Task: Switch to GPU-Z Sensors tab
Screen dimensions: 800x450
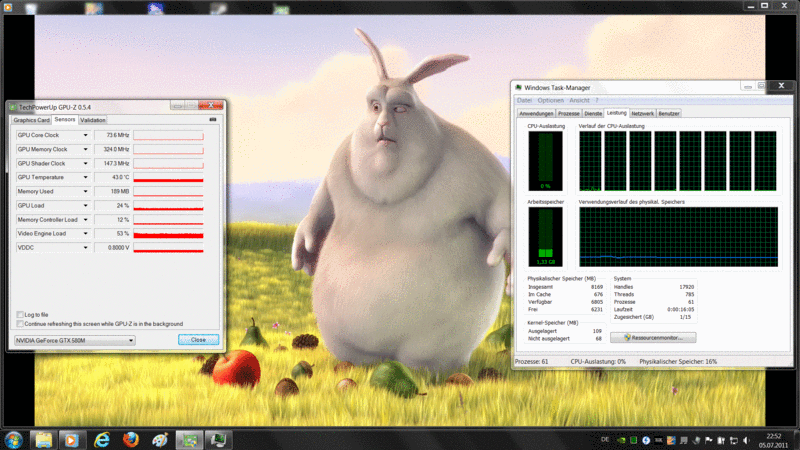Action: (x=65, y=119)
